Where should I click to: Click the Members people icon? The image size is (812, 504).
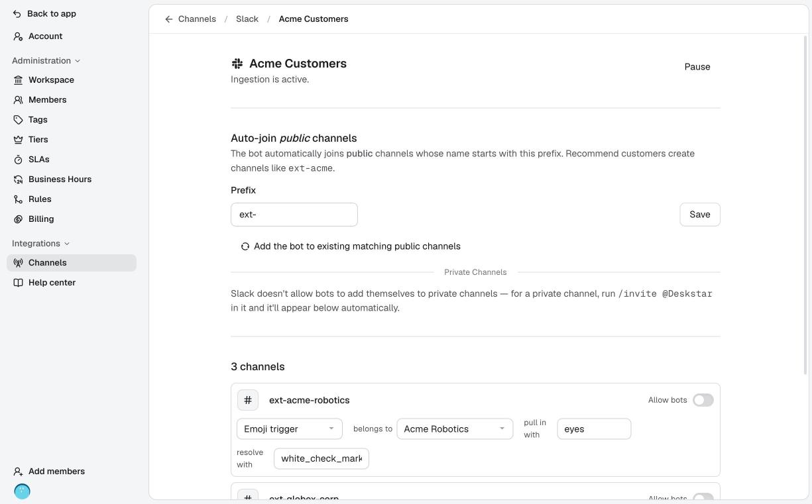coord(18,100)
